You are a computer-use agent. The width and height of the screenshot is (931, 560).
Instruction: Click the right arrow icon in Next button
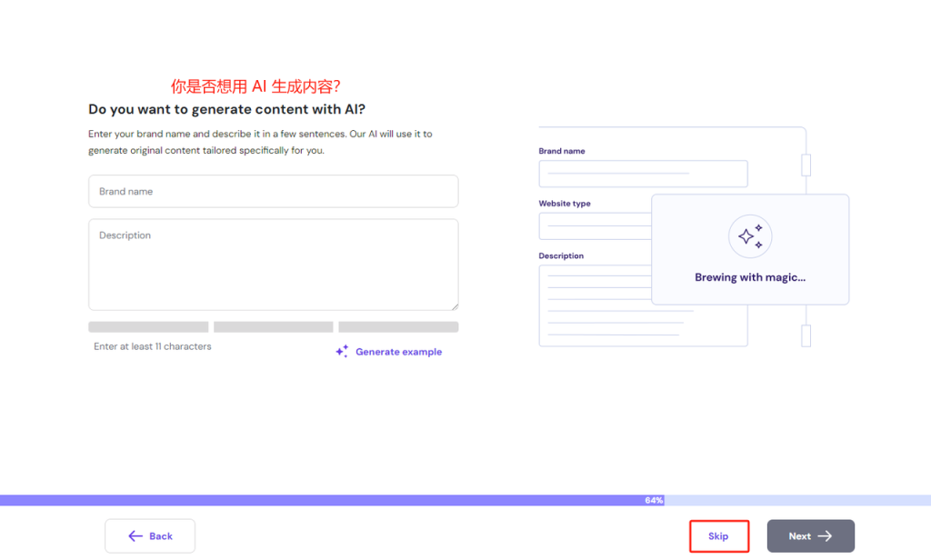(825, 536)
